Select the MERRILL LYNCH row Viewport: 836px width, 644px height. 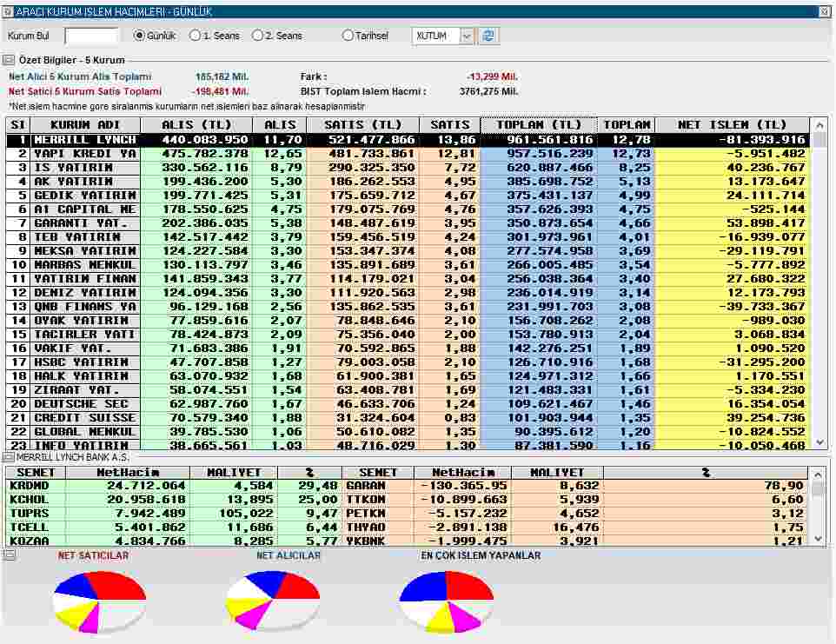408,140
